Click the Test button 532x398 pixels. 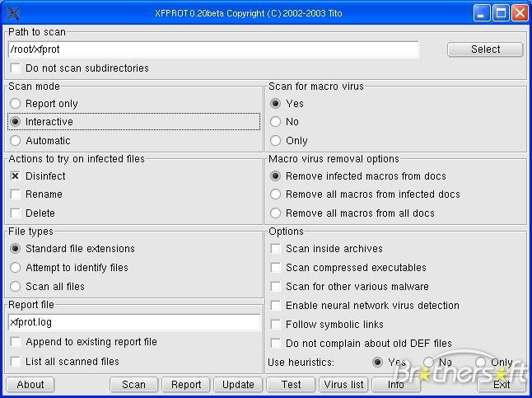pos(291,385)
